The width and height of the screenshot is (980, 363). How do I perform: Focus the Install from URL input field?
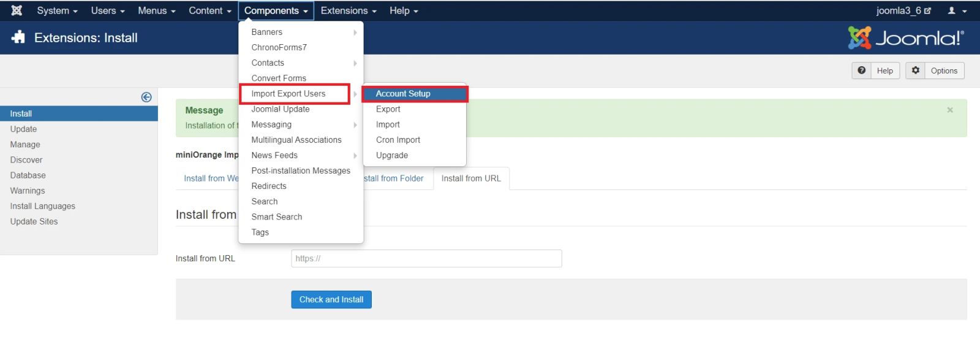pos(426,258)
